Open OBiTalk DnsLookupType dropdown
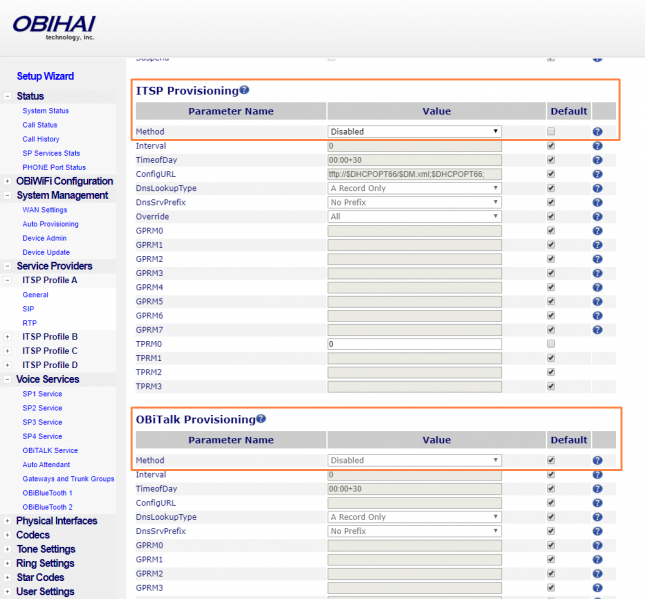 click(414, 517)
